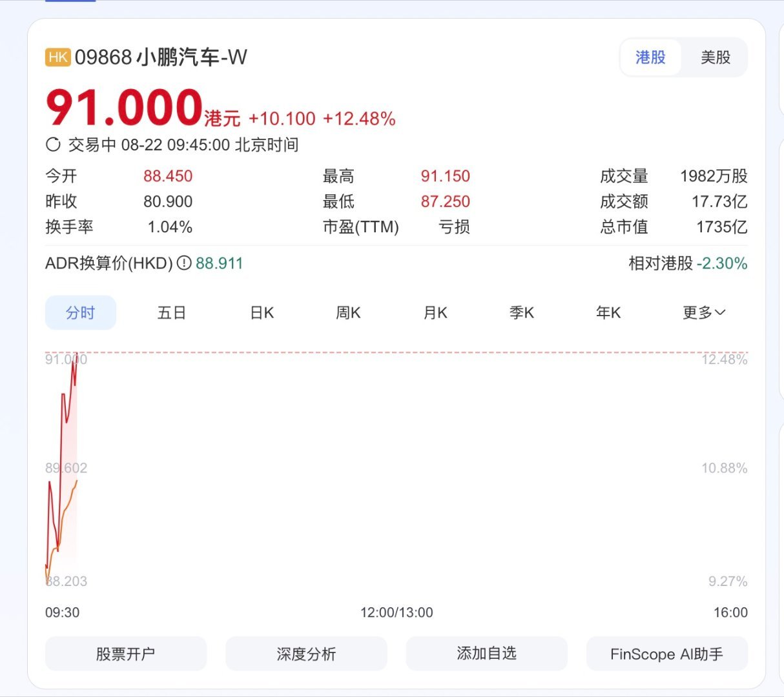Click the 昨收 value 80.900

point(168,201)
